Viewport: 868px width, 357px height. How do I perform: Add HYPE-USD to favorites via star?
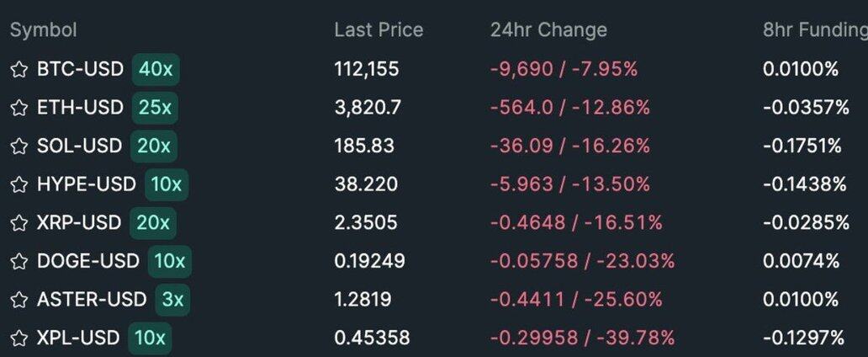pyautogui.click(x=19, y=184)
